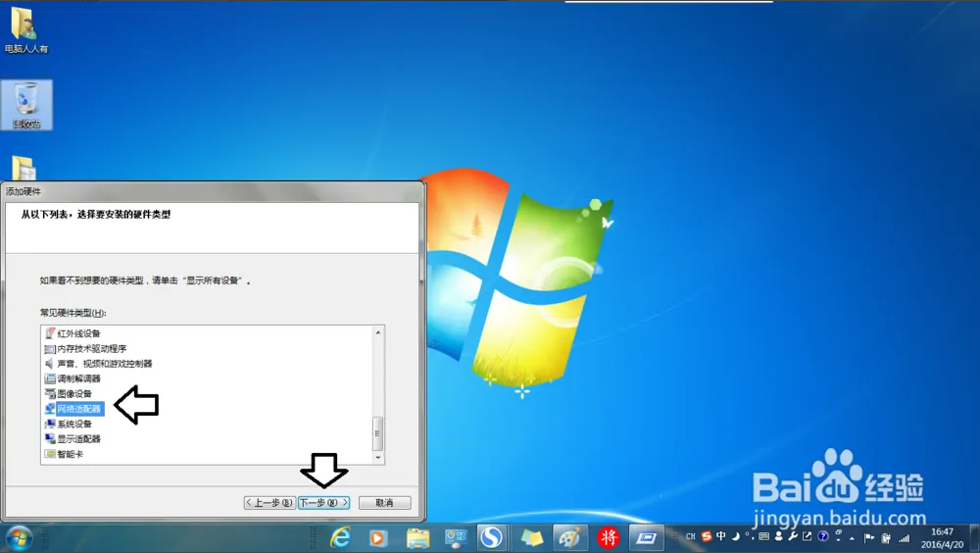Select 红外线设备 in hardware list
The width and height of the screenshot is (980, 553).
(78, 333)
